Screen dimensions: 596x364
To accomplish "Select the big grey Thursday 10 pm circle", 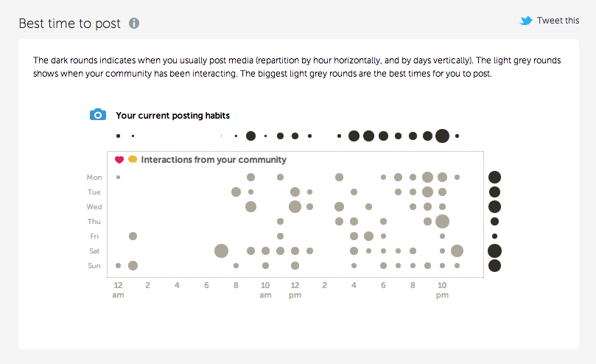I will 442,221.
